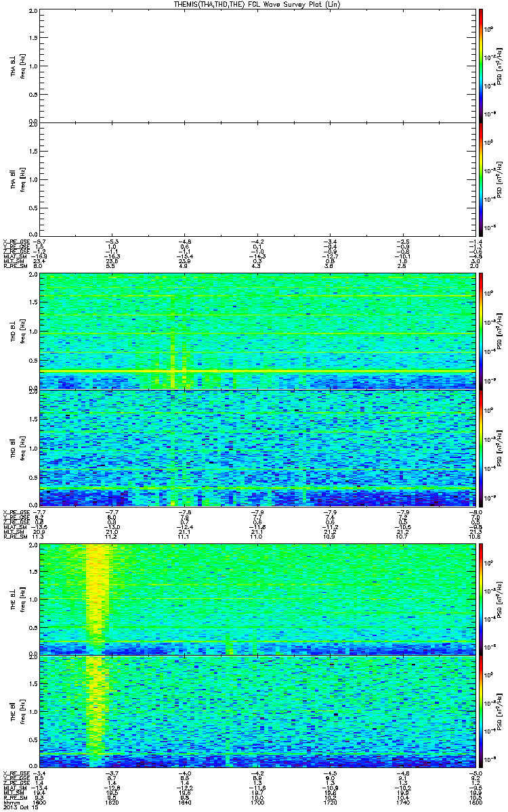This screenshot has width=508, height=812.
Task: Click the PSD color bar beside THA Bll panel
Action: point(480,179)
